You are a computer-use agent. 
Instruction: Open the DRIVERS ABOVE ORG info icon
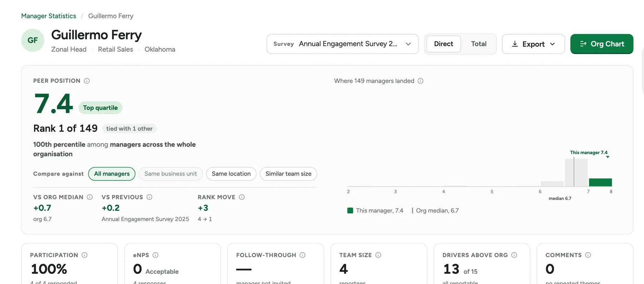tap(514, 255)
